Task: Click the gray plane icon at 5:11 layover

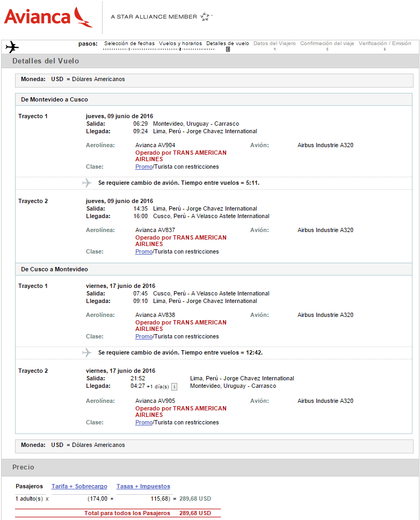Action: click(87, 183)
